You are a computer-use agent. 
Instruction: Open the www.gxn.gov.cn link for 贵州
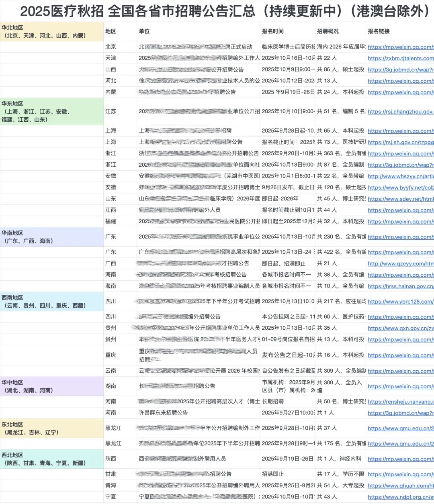(400, 328)
